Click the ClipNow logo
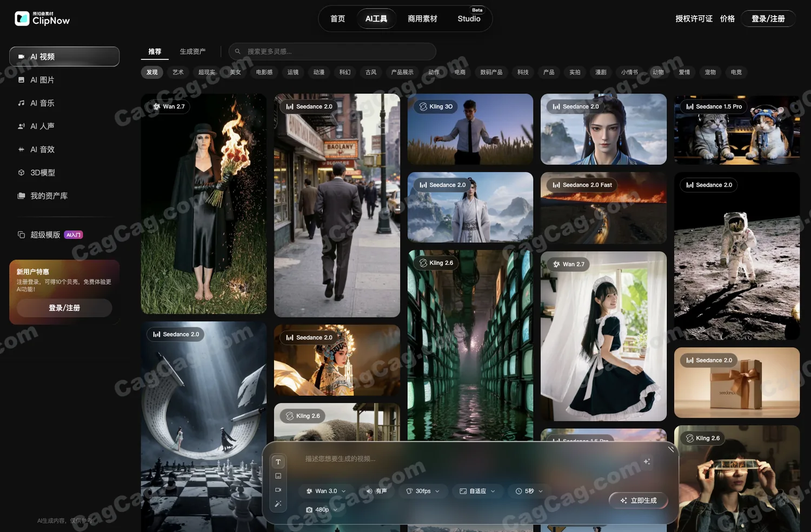This screenshot has width=811, height=532. 42,19
